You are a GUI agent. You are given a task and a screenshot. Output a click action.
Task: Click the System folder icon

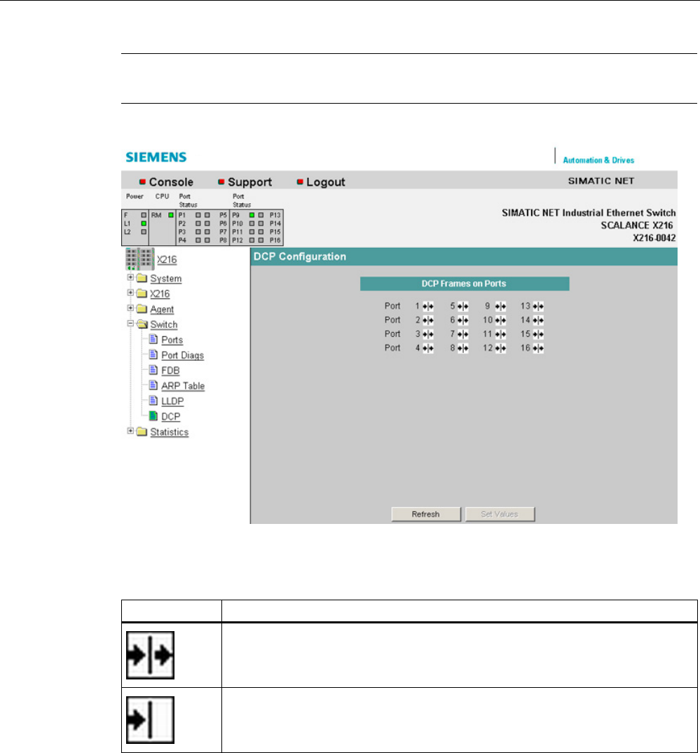[142, 278]
